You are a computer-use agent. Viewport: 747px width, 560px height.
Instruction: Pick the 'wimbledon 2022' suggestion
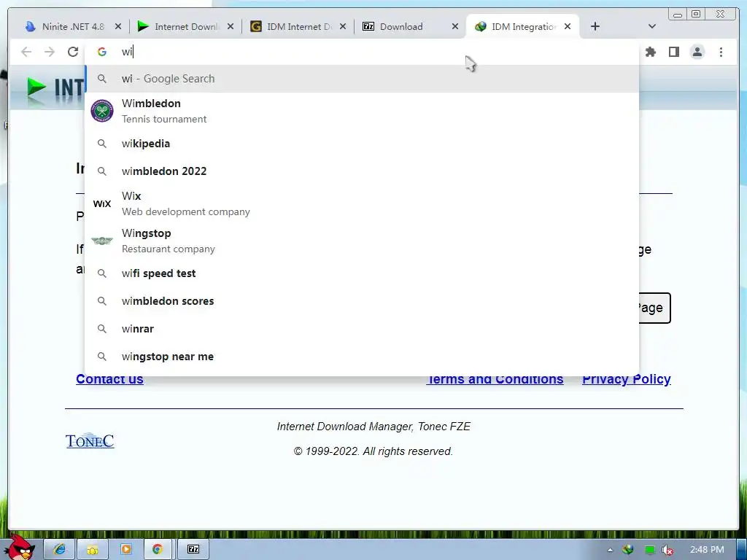click(x=362, y=171)
